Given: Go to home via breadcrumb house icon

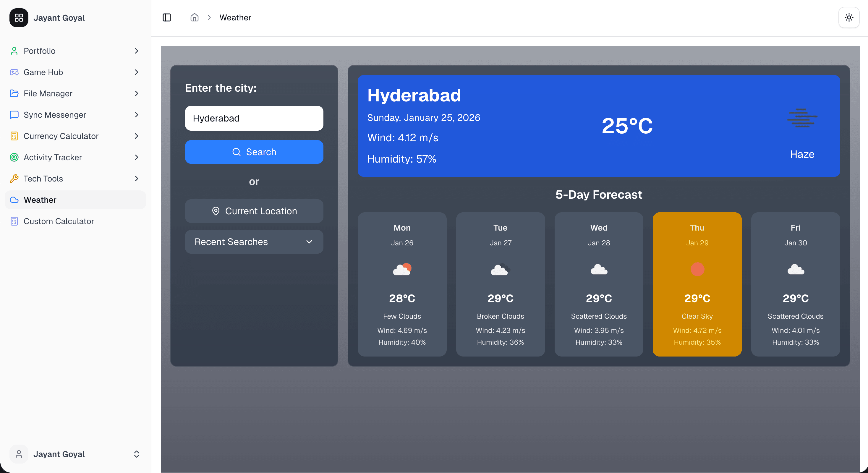Looking at the screenshot, I should pos(195,17).
